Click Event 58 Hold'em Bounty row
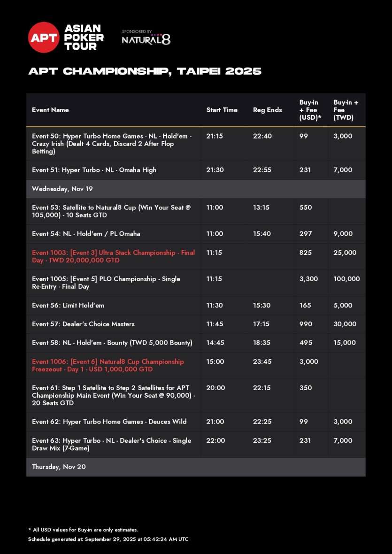This screenshot has height=554, width=392. (x=112, y=343)
